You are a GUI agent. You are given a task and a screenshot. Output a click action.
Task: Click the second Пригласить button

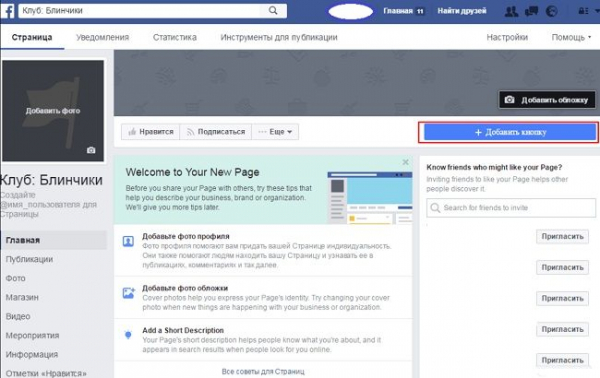coord(562,267)
